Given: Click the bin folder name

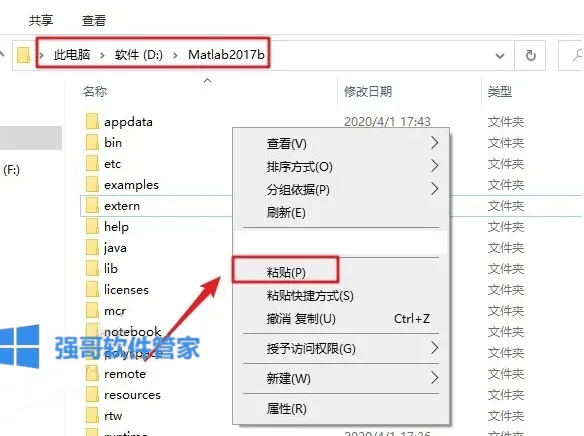Looking at the screenshot, I should coord(113,143).
